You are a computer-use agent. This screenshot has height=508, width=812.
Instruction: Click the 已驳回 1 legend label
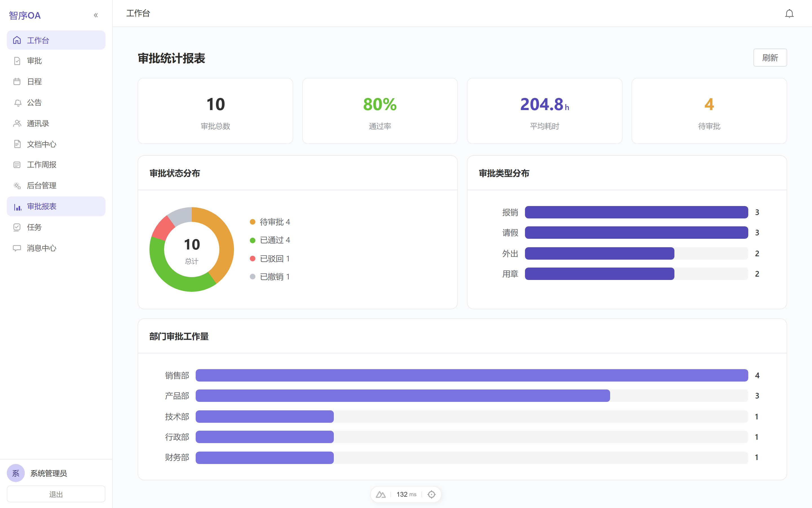275,258
